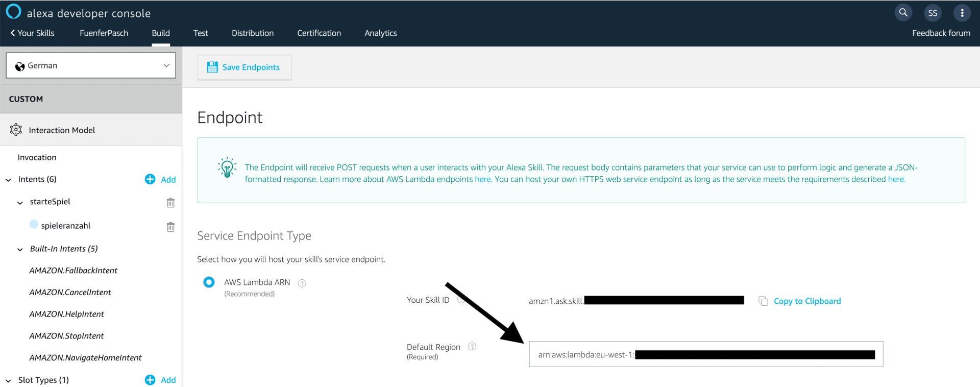Select AMAZON.HelpIntent in the sidebar
Image resolution: width=980 pixels, height=387 pixels.
click(x=67, y=314)
